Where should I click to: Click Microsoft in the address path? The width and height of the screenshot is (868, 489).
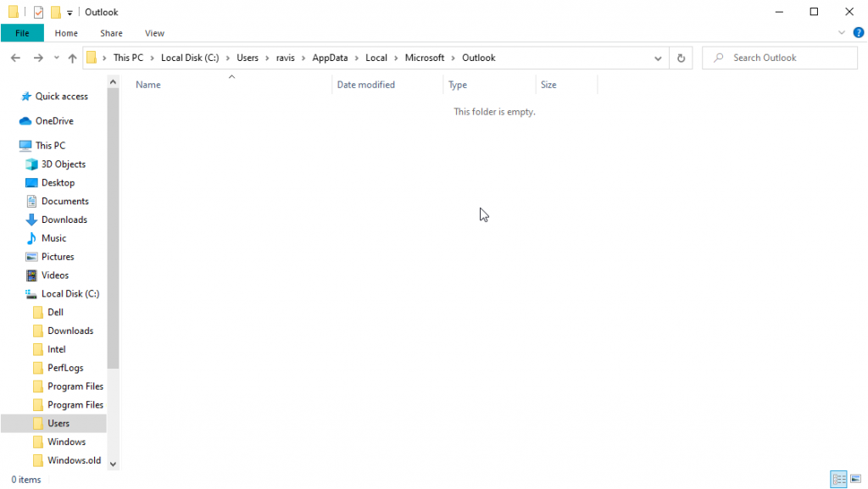tap(425, 58)
